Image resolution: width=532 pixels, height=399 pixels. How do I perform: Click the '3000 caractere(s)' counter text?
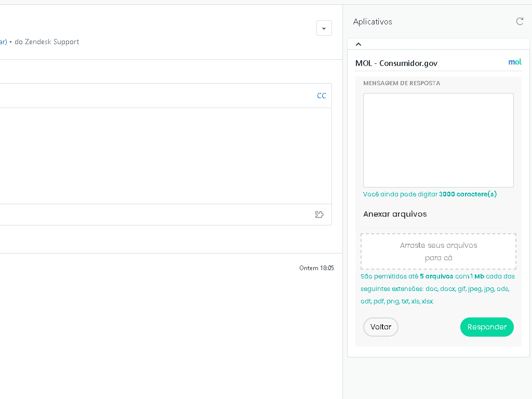(x=468, y=194)
